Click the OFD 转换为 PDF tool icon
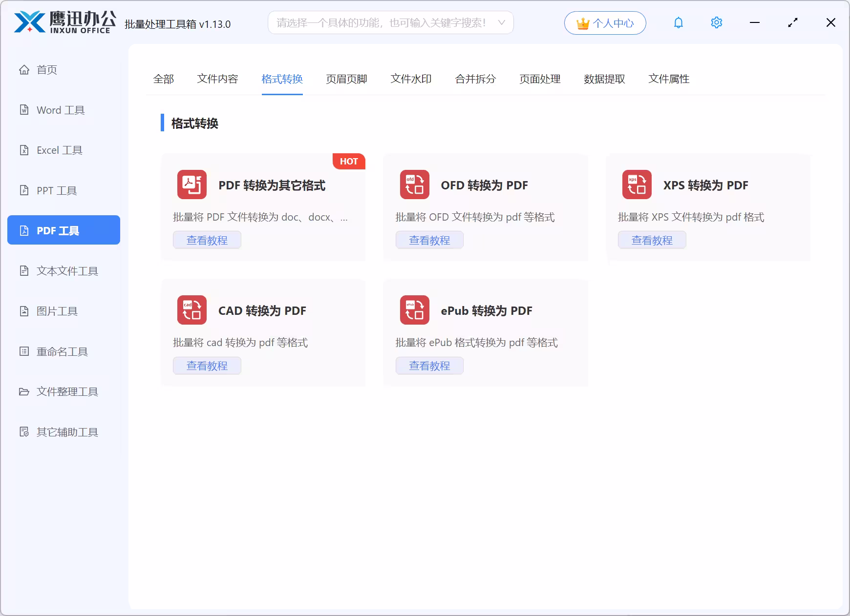The width and height of the screenshot is (850, 616). [414, 185]
